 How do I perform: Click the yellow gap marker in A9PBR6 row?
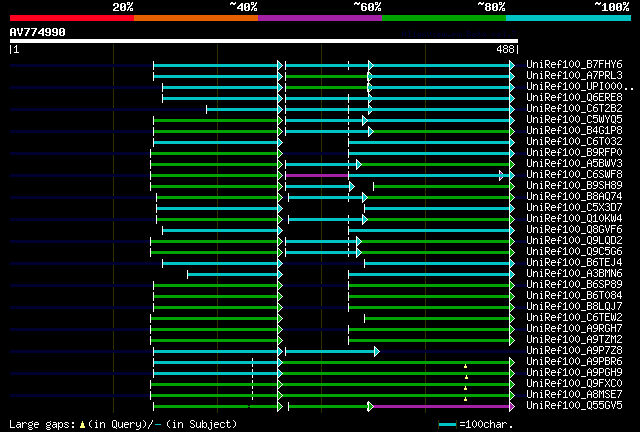[x=465, y=366]
